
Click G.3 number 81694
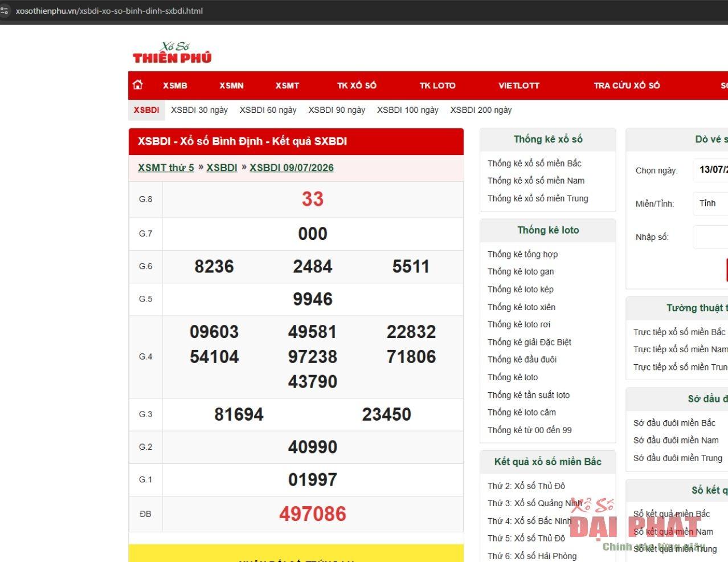pos(239,414)
